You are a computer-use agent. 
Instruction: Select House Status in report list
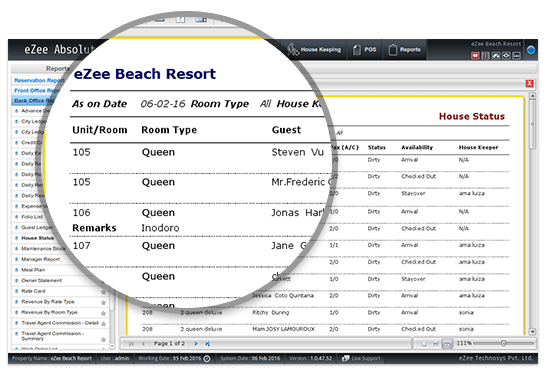(x=37, y=238)
